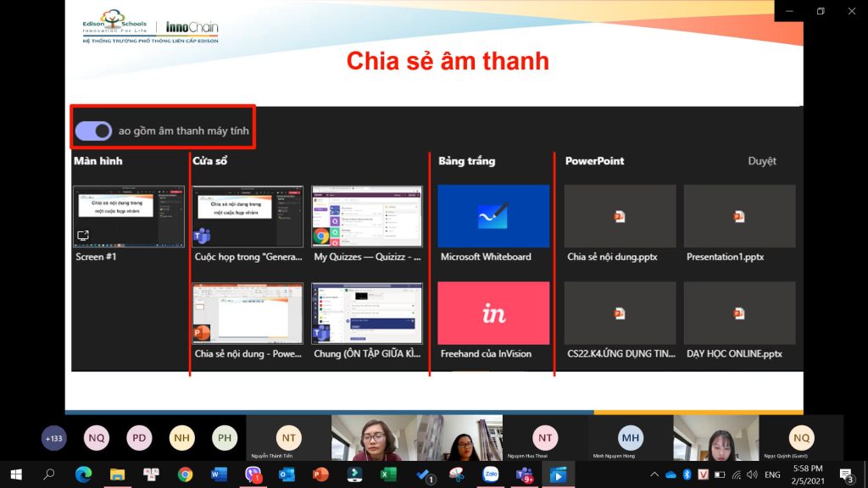This screenshot has width=868, height=488.
Task: Click the NQ participant avatar at far left
Action: coord(97,438)
